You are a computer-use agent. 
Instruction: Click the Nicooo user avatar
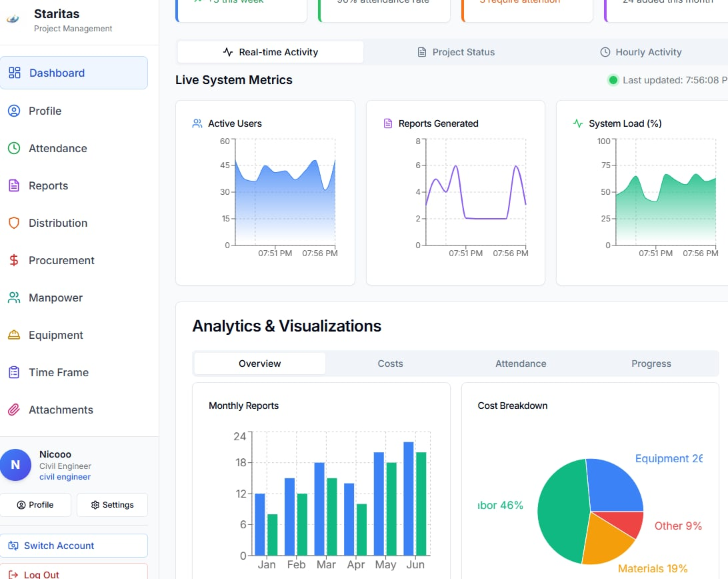click(x=16, y=465)
